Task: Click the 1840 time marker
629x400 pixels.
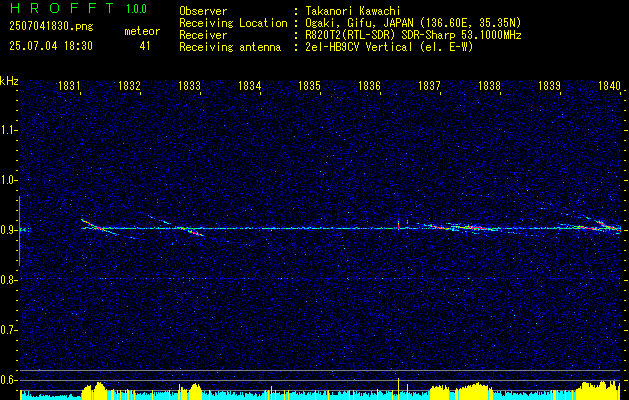Action: [x=609, y=85]
